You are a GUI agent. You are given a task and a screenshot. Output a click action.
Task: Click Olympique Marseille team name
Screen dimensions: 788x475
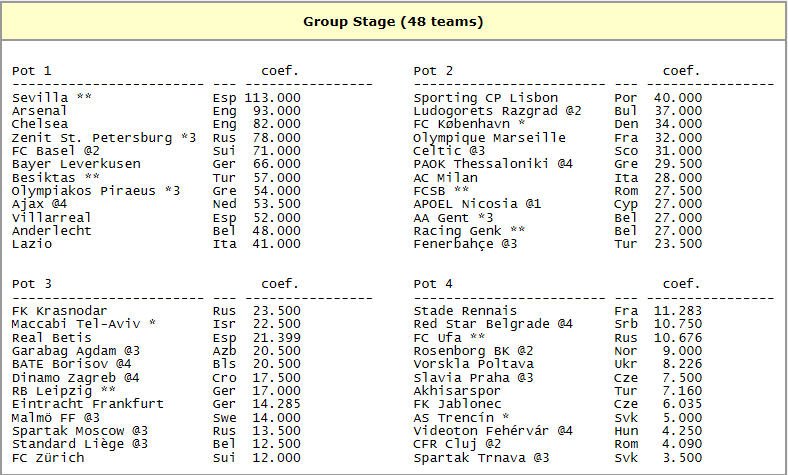[x=489, y=137]
